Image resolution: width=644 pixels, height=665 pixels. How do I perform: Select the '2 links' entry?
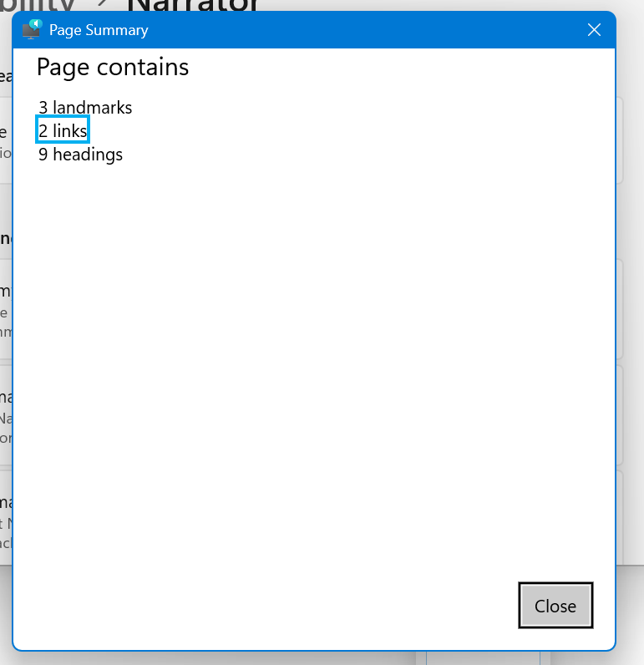pos(63,130)
